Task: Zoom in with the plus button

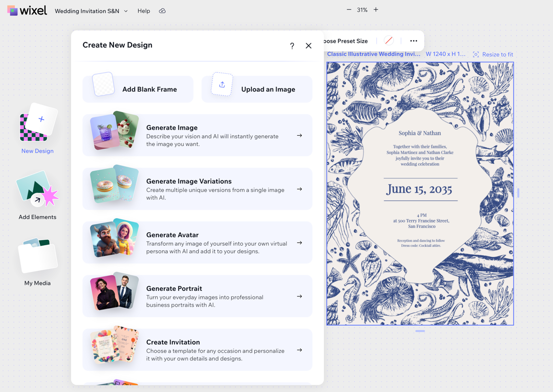Action: [x=376, y=10]
